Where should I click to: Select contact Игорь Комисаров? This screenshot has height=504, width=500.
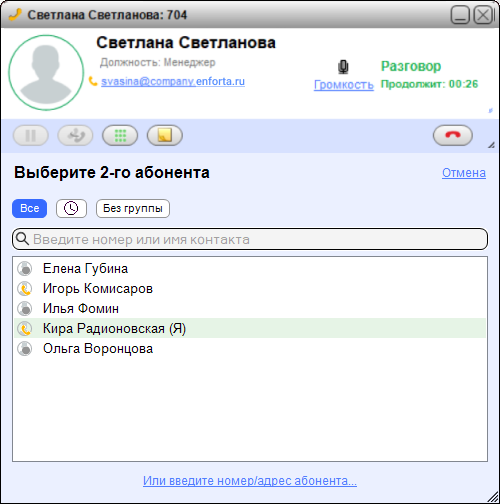250,288
